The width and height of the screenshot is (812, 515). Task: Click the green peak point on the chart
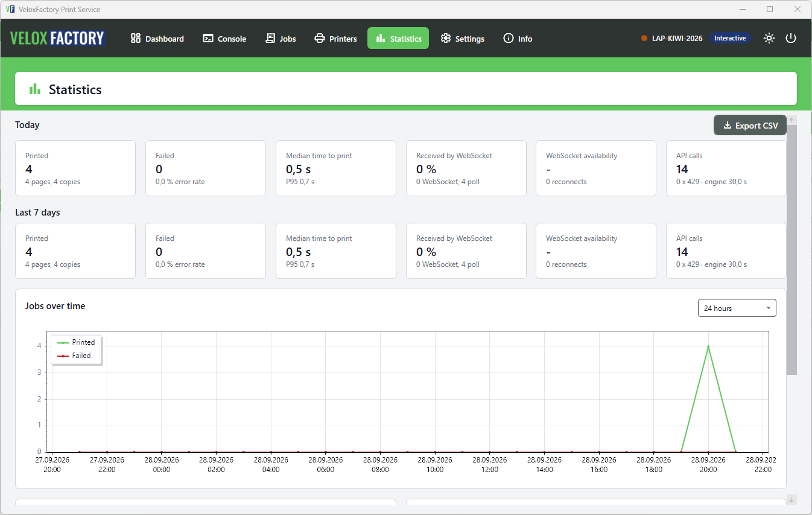(708, 347)
